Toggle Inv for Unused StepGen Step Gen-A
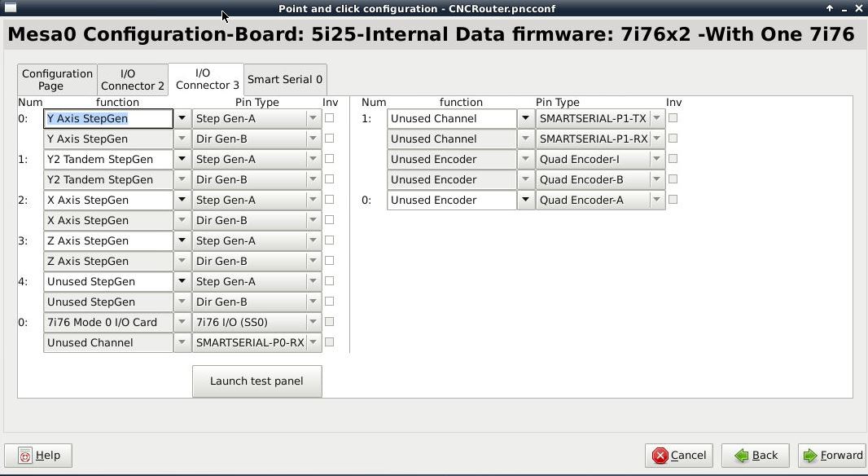The image size is (868, 476). [x=330, y=281]
